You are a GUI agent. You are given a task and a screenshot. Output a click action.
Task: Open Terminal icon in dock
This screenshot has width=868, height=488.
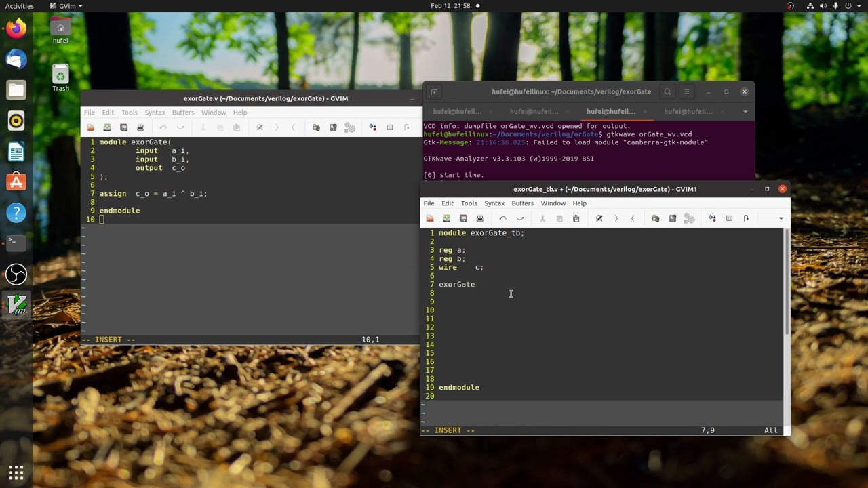tap(16, 243)
